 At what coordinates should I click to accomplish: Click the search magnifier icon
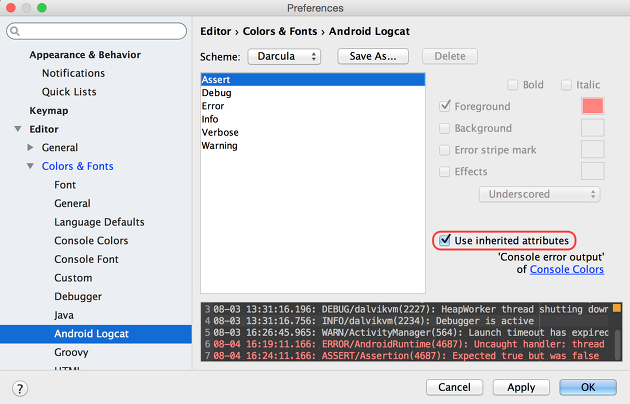[15, 31]
